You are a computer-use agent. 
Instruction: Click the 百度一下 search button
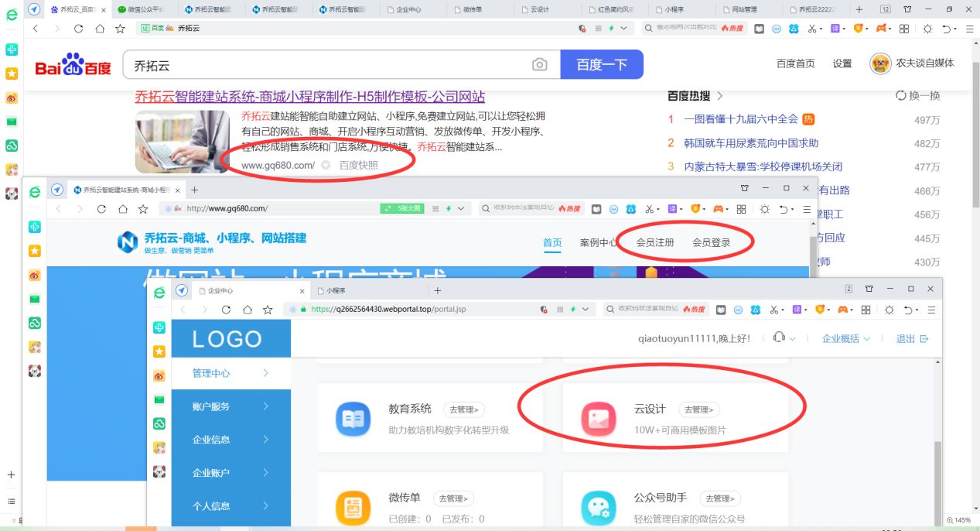click(602, 65)
